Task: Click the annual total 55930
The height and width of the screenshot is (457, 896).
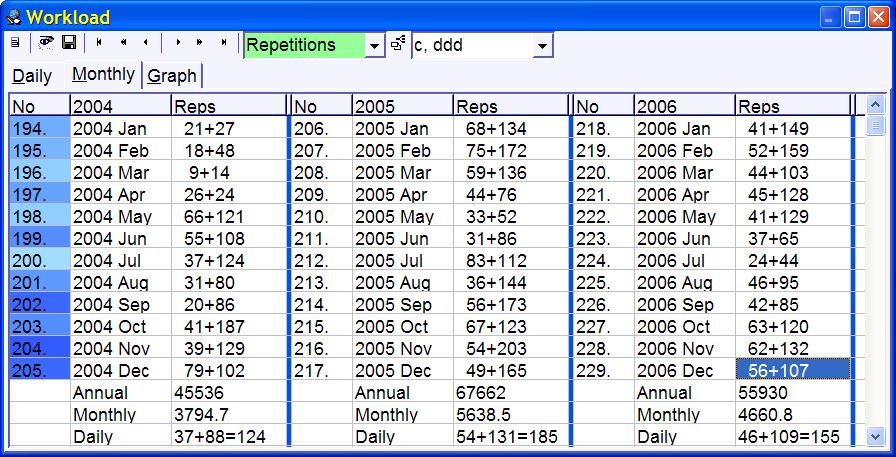Action: pos(793,392)
